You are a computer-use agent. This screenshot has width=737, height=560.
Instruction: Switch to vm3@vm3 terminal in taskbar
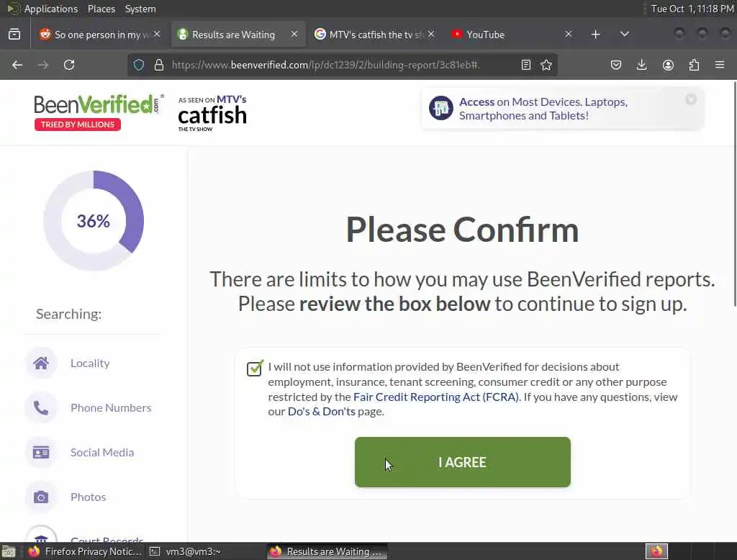point(186,551)
